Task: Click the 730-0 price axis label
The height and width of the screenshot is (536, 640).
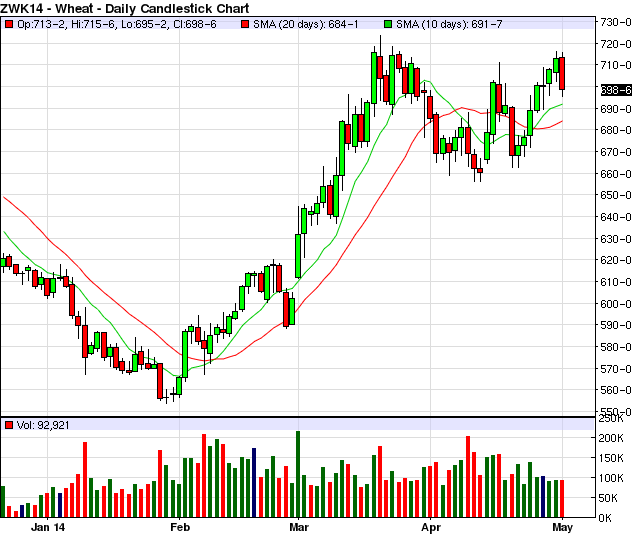Action: point(616,22)
